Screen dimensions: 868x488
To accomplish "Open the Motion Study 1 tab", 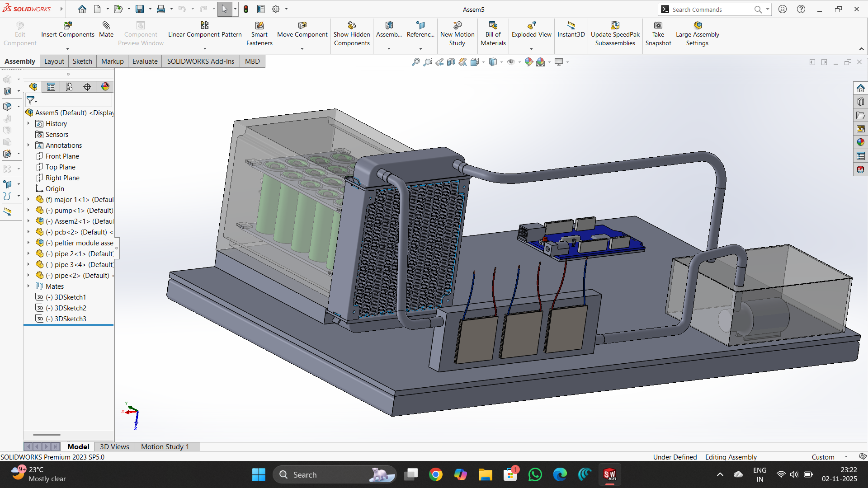I will click(x=165, y=446).
